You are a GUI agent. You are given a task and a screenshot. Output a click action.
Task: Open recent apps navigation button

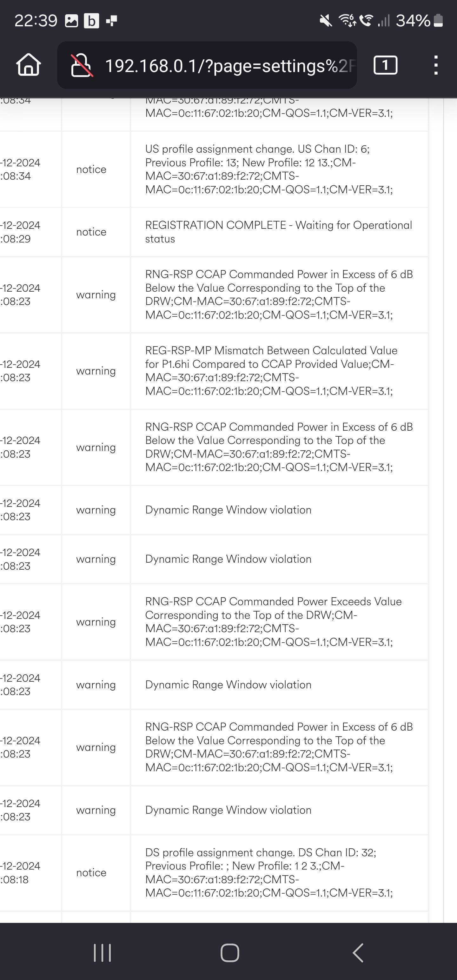point(102,953)
